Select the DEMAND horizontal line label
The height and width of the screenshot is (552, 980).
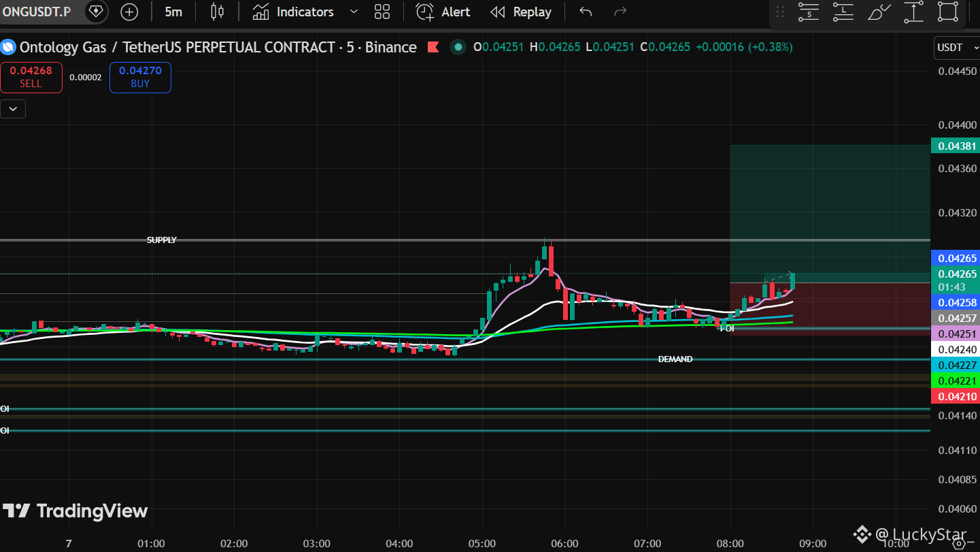click(675, 359)
